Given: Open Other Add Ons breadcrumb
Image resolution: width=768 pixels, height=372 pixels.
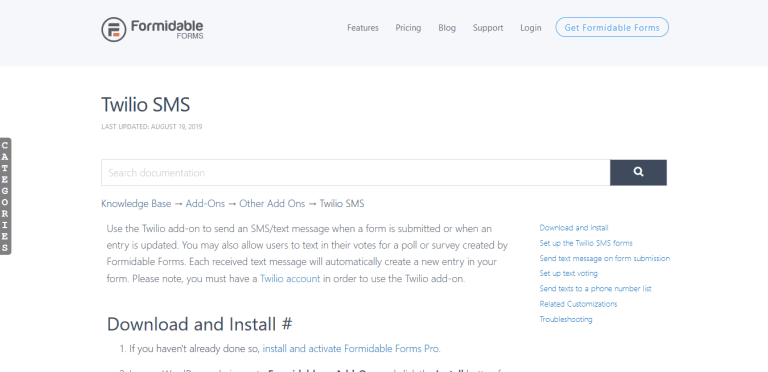Looking at the screenshot, I should click(272, 204).
